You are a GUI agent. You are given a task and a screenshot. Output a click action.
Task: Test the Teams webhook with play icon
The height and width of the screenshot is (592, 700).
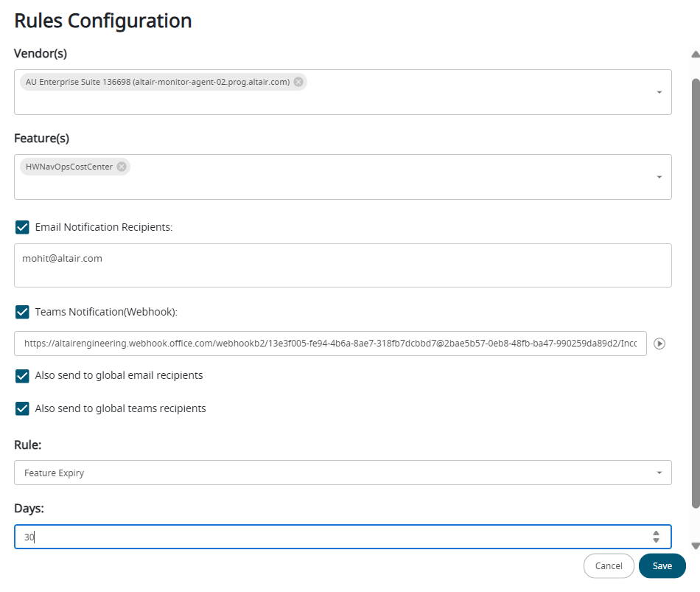[659, 344]
